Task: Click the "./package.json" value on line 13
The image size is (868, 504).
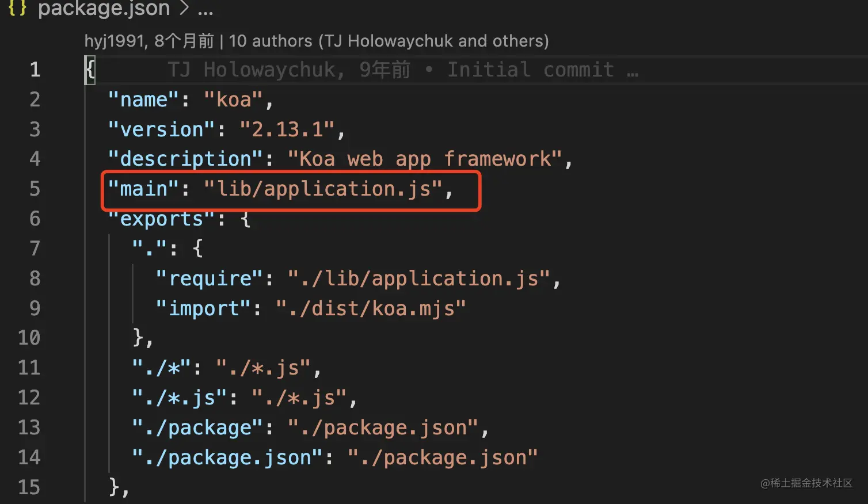Action: pos(383,427)
